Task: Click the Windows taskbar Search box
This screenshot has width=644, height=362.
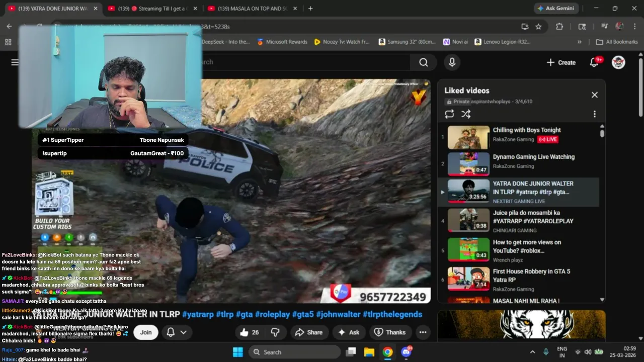Action: [294, 352]
